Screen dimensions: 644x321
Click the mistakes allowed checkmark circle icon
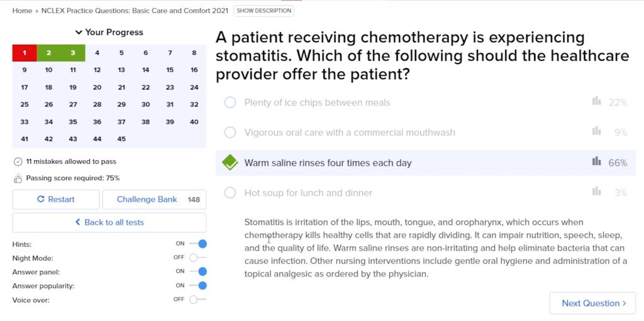[x=18, y=161]
